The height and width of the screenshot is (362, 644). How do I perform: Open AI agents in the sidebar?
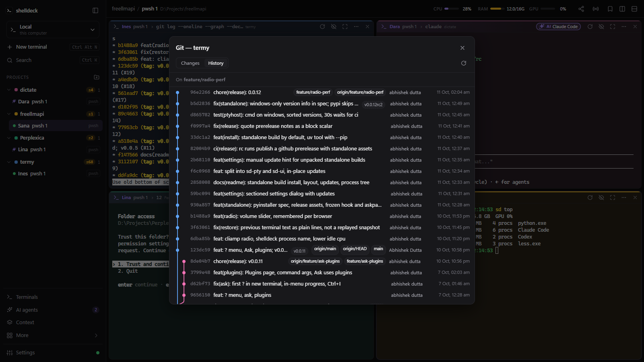[x=53, y=310]
